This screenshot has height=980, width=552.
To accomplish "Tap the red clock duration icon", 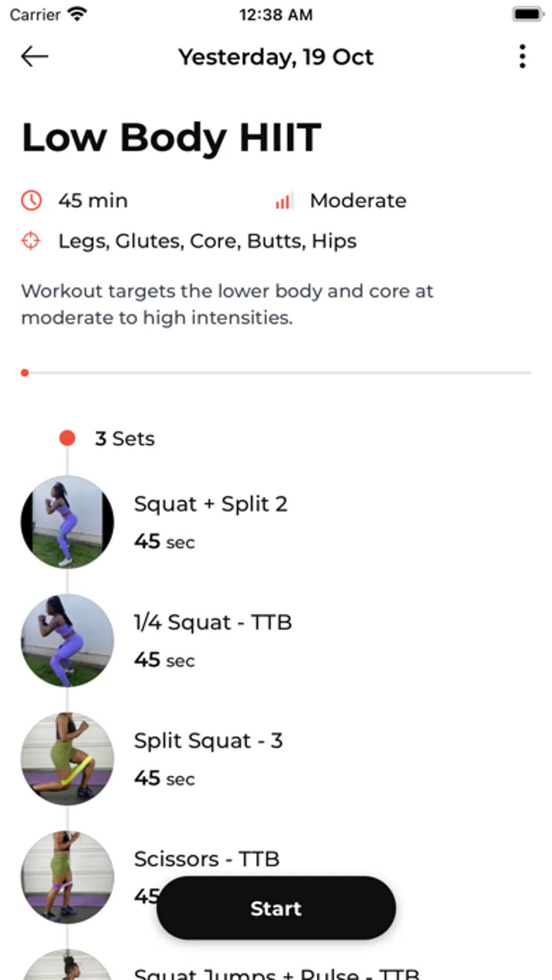I will [x=31, y=201].
